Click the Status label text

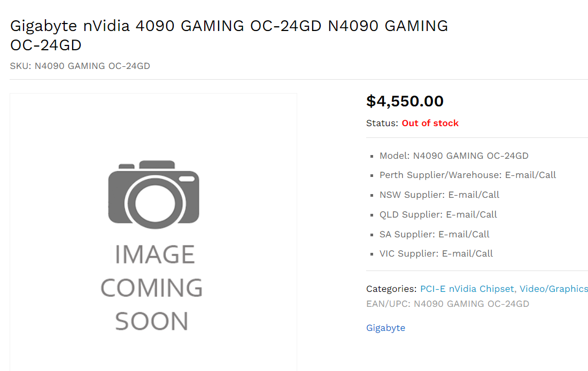coord(382,123)
